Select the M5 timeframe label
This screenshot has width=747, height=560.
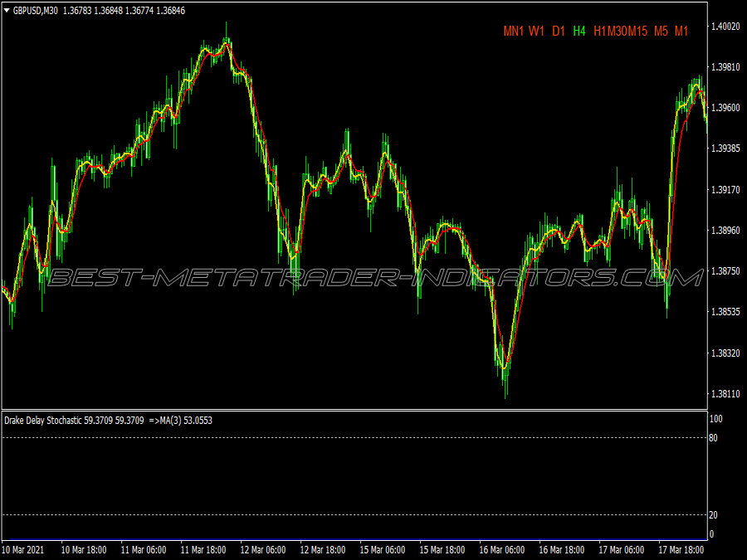(662, 32)
